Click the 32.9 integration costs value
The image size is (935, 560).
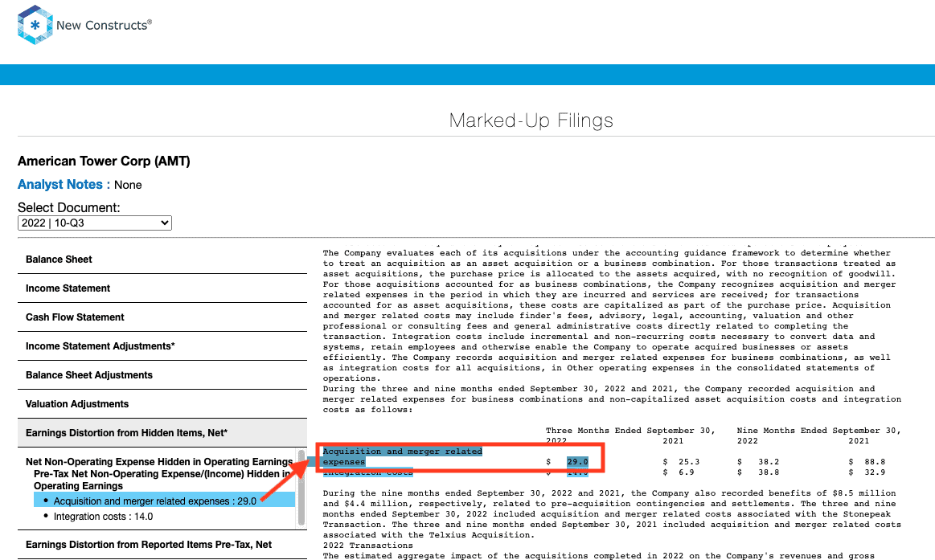875,472
